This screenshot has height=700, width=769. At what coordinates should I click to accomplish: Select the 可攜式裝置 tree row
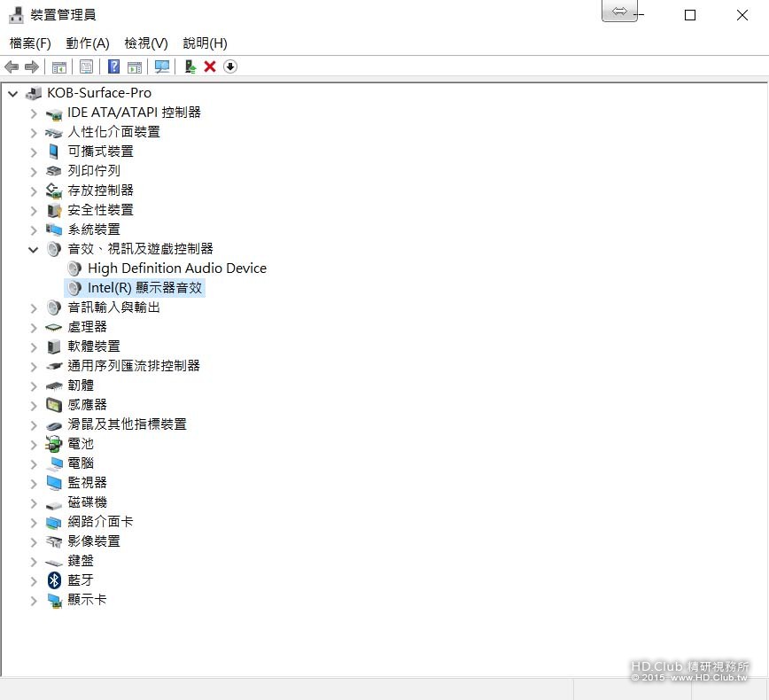click(100, 152)
